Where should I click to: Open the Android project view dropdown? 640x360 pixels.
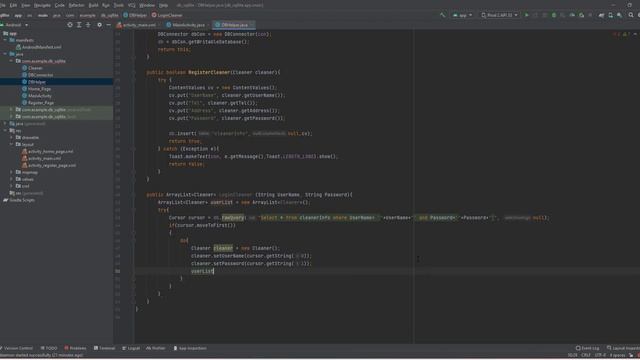[x=15, y=25]
